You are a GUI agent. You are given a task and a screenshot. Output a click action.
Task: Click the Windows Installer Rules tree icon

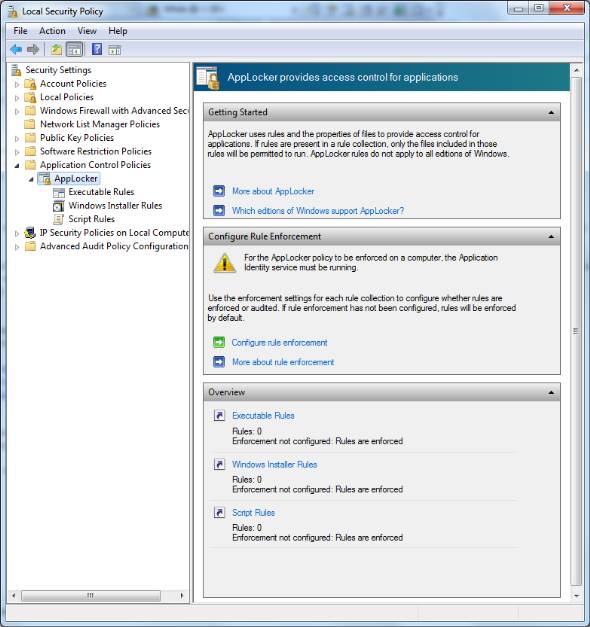59,206
